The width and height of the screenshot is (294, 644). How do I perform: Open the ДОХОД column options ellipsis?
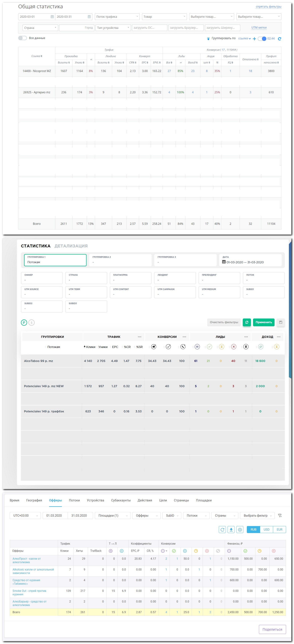279,337
